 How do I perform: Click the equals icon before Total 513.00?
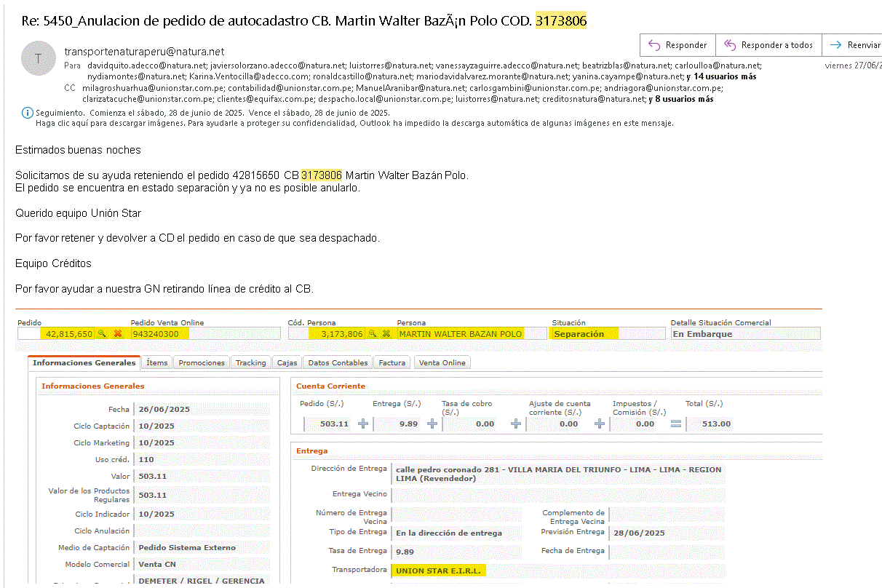(676, 424)
